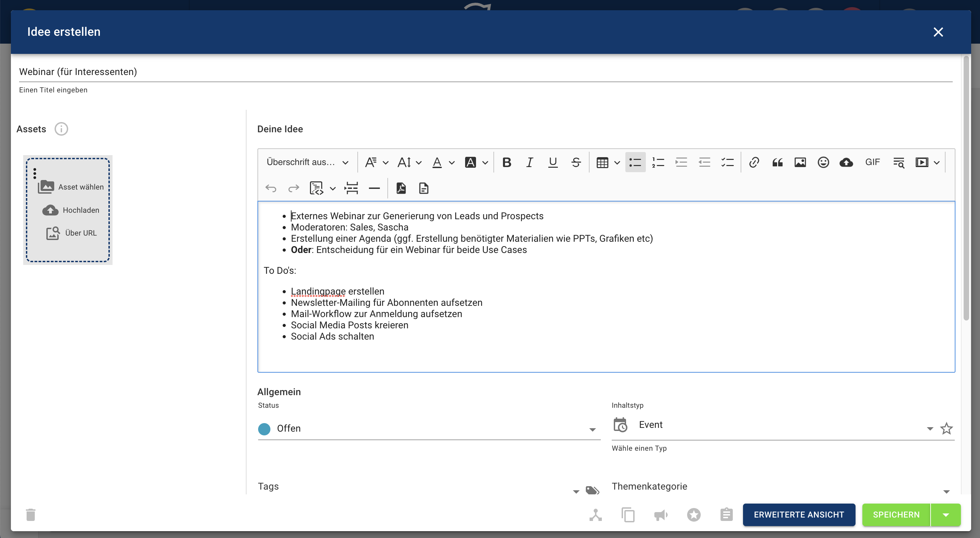The height and width of the screenshot is (538, 980).
Task: Insert a page break
Action: [x=351, y=188]
